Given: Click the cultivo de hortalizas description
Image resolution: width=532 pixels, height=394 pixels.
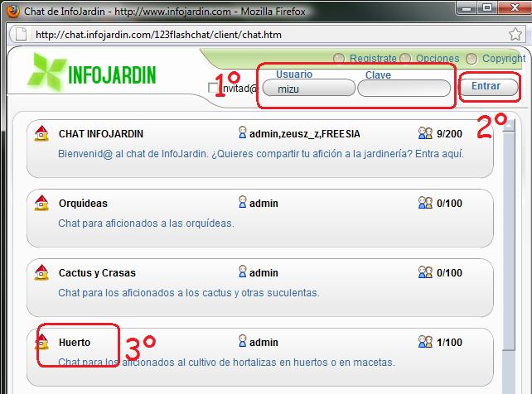Looking at the screenshot, I should pyautogui.click(x=227, y=363).
